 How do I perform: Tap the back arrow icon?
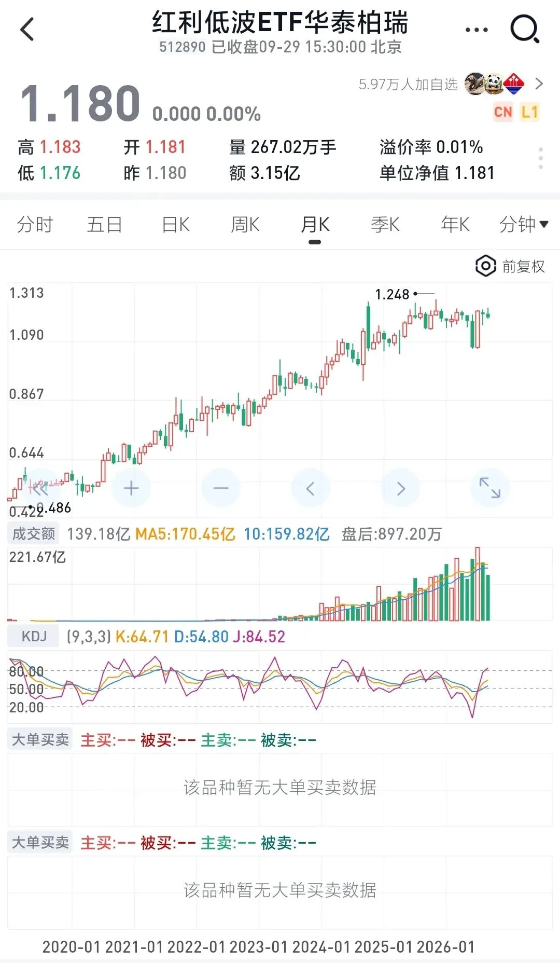point(27,29)
